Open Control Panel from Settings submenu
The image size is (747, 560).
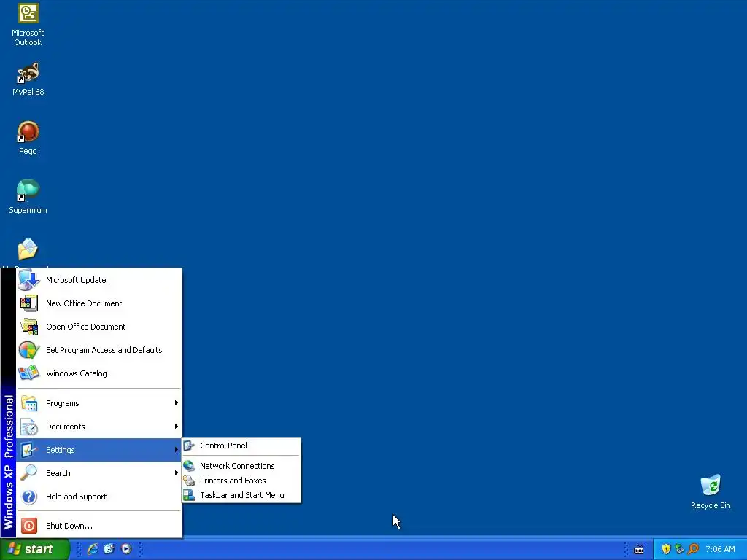point(241,446)
